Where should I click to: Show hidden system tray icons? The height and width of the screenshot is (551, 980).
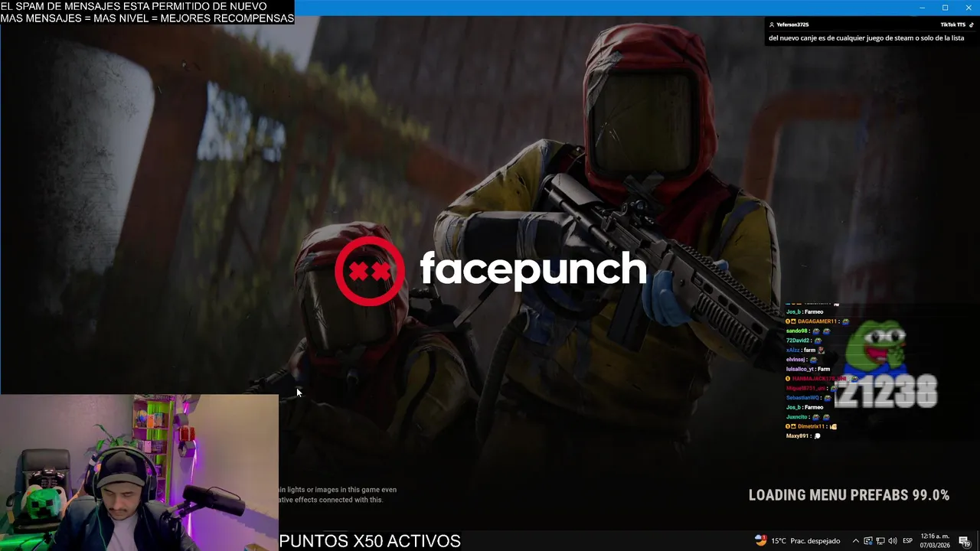point(856,541)
